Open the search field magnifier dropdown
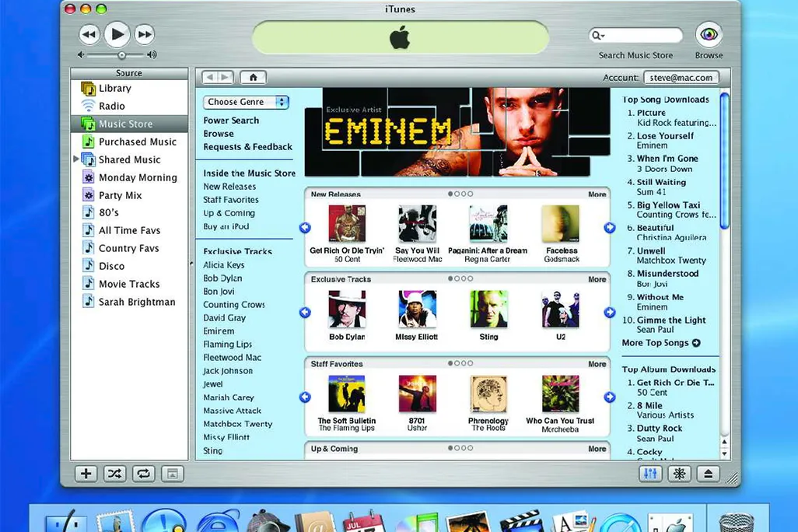The height and width of the screenshot is (532, 798). (598, 35)
